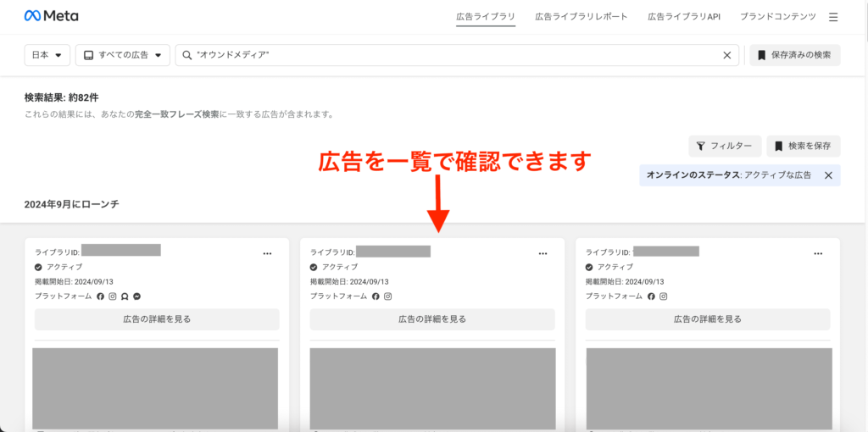Open the 広告ライブラリレポート tab
This screenshot has width=868, height=432.
581,17
